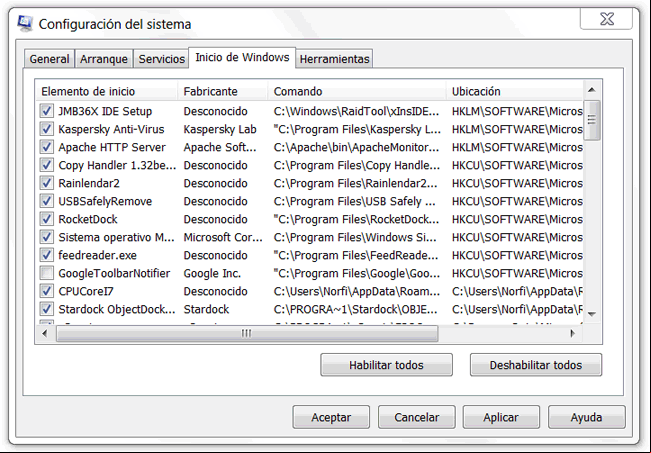The height and width of the screenshot is (453, 651).
Task: Sort by the Fabricante column header
Action: tap(223, 91)
